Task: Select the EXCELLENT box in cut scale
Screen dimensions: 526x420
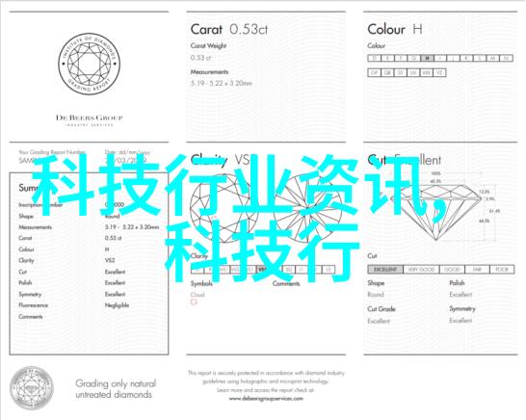Action: tap(385, 270)
